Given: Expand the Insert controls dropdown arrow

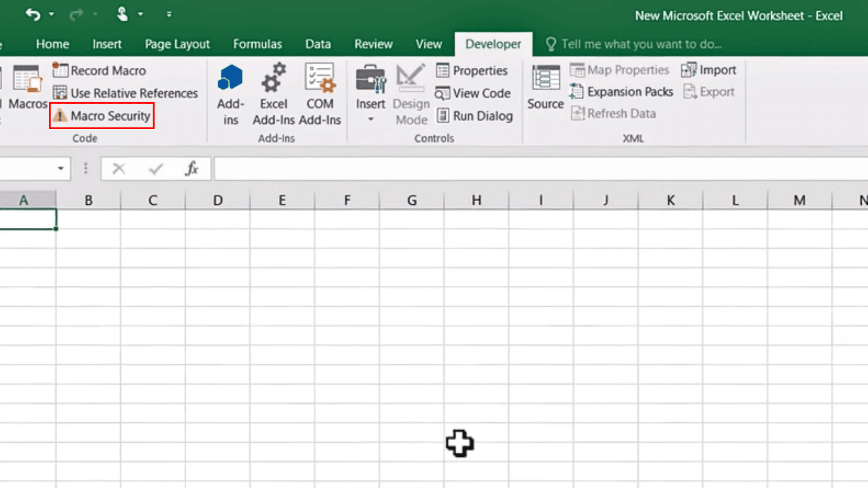Looking at the screenshot, I should click(x=370, y=120).
